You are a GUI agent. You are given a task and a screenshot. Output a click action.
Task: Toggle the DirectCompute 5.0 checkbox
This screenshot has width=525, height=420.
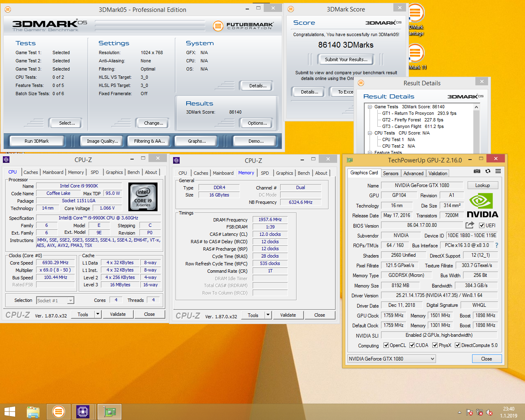click(x=457, y=345)
